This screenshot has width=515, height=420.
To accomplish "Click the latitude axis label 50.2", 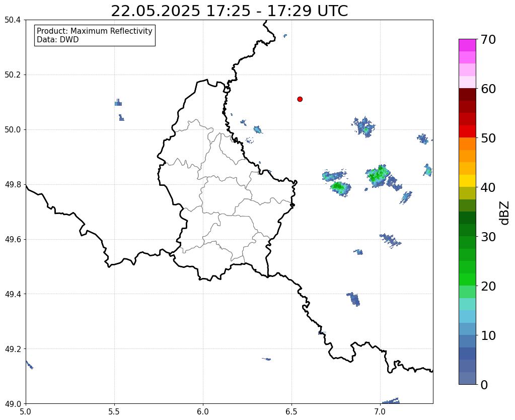I will 13,75.
